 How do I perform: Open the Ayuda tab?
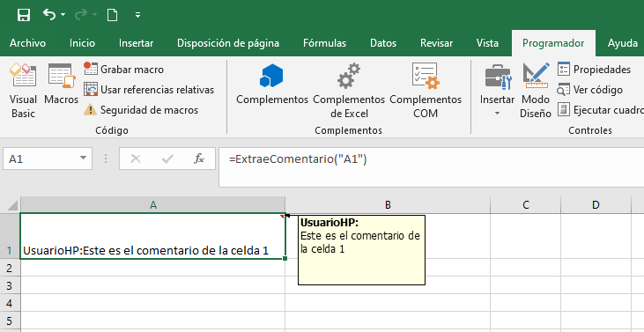622,43
